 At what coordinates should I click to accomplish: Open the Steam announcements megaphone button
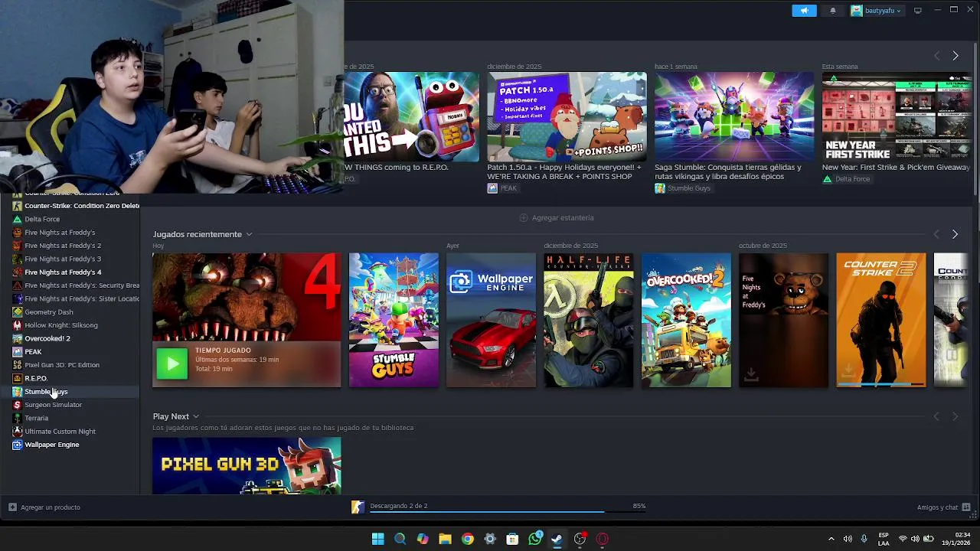pyautogui.click(x=804, y=11)
